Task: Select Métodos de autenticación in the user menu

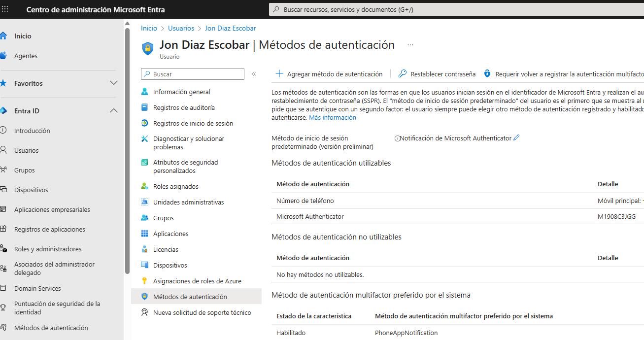Action: [x=196, y=297]
